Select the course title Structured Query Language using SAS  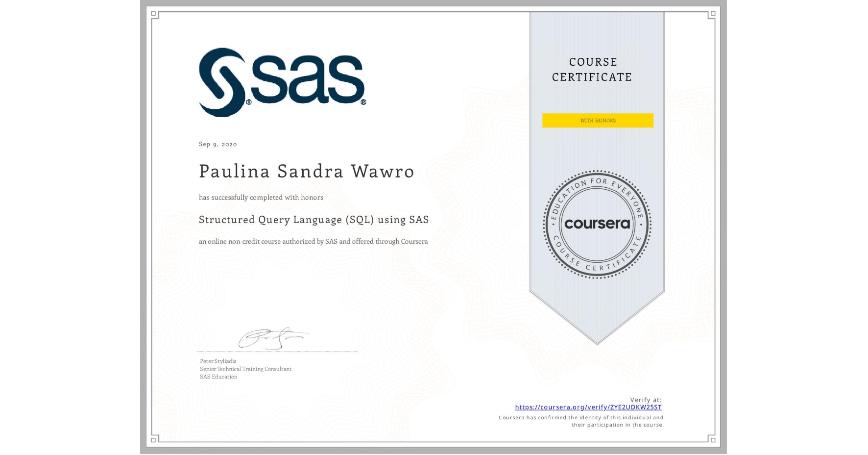(x=313, y=220)
